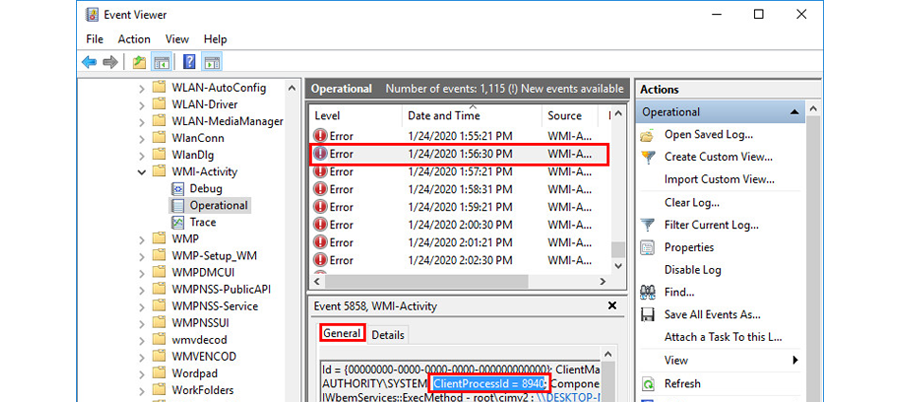Select the WMVENCOD tree item

click(x=204, y=356)
